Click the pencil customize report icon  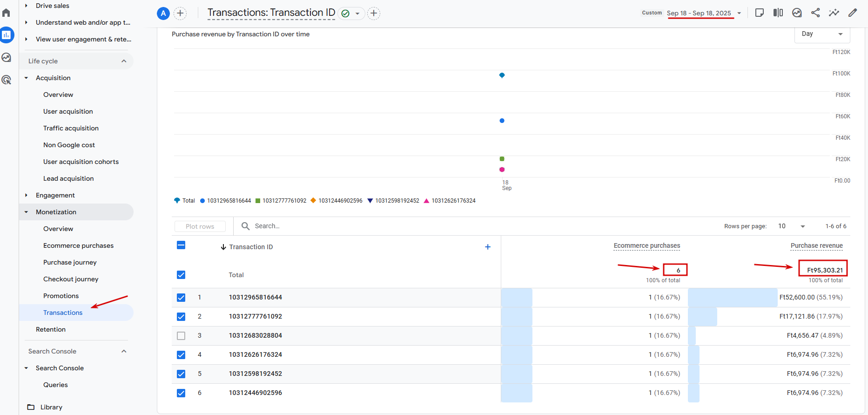pyautogui.click(x=853, y=13)
